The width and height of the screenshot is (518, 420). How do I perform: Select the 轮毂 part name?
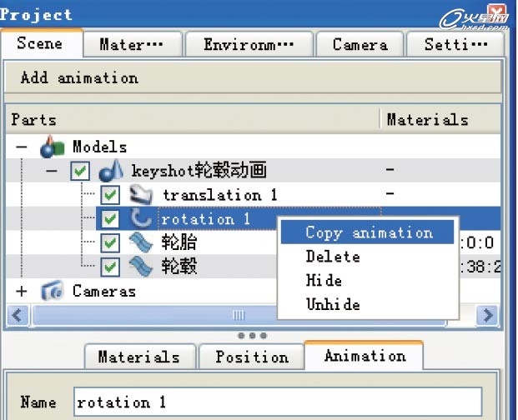[x=179, y=267]
